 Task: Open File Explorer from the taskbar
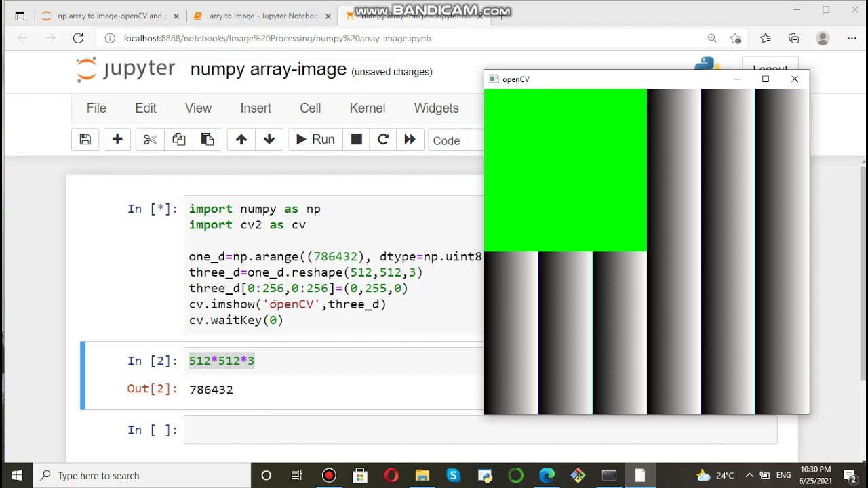[x=422, y=475]
